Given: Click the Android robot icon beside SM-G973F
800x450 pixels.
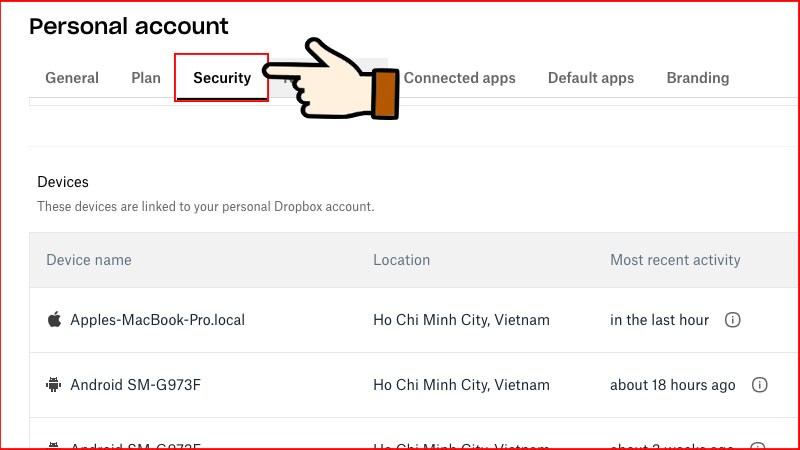Looking at the screenshot, I should [x=54, y=385].
